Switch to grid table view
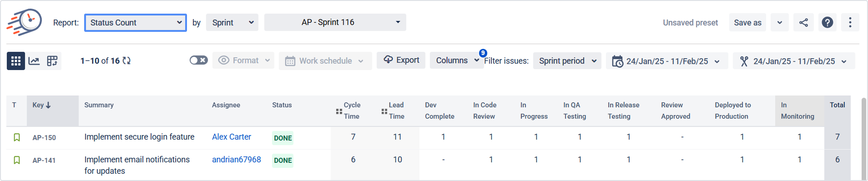The image size is (868, 181). pyautogui.click(x=16, y=61)
